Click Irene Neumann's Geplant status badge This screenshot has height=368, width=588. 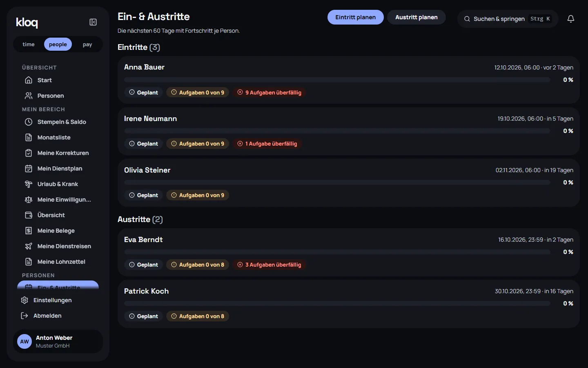tap(143, 144)
